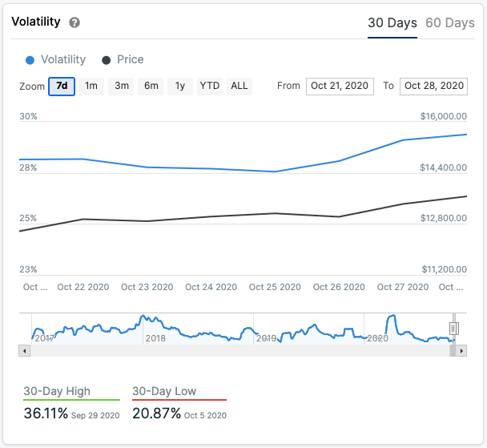The image size is (487, 448).
Task: Click the From date field
Action: point(340,86)
